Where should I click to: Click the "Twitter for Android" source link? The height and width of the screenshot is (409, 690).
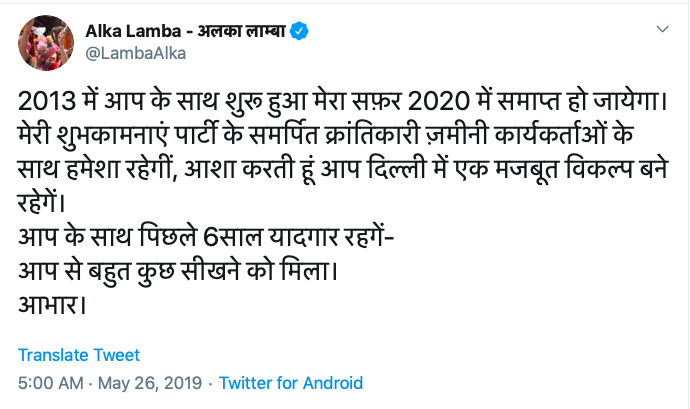pos(291,383)
